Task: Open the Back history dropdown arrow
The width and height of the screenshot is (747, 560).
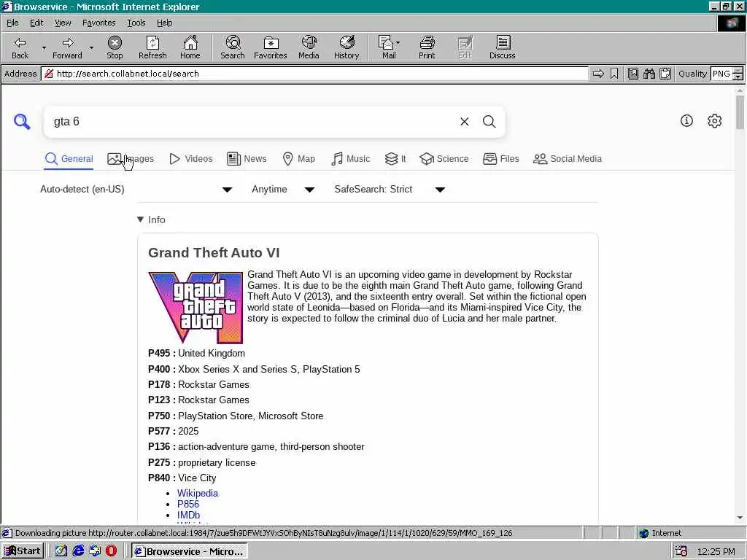Action: tap(44, 47)
